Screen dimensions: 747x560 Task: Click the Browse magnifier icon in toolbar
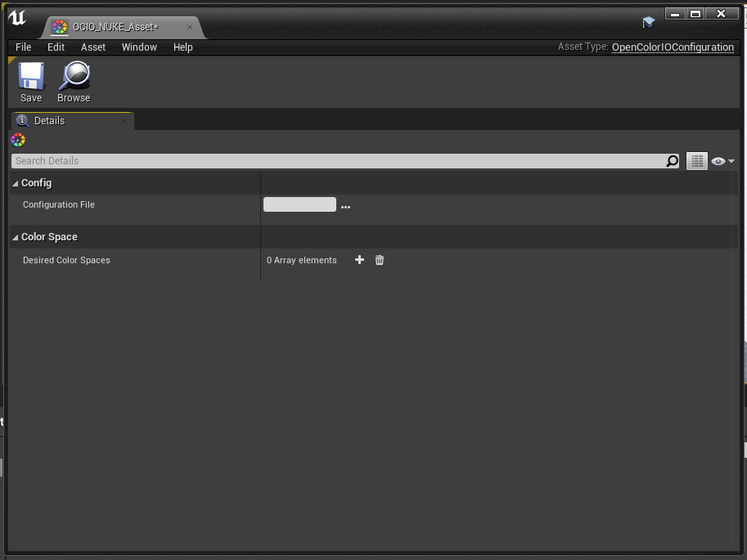coord(74,76)
